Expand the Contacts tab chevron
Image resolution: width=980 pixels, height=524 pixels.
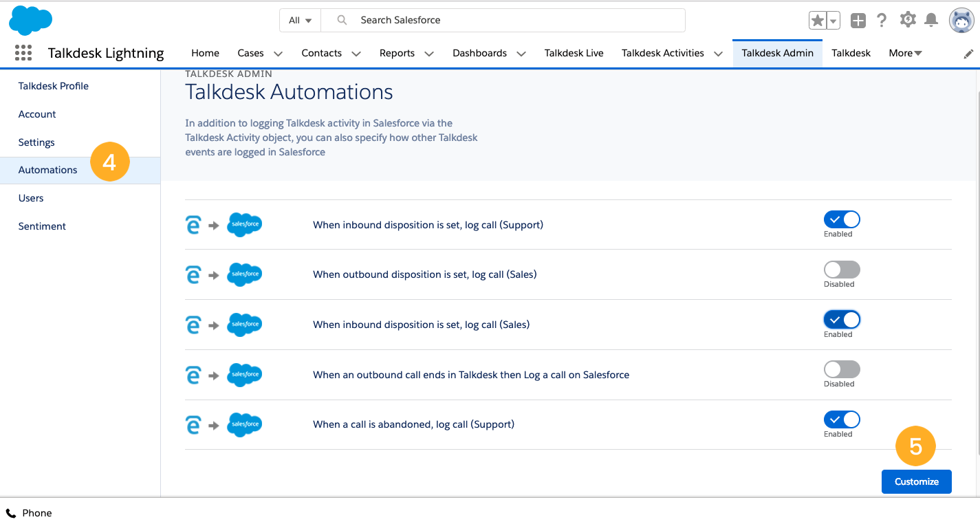[356, 54]
